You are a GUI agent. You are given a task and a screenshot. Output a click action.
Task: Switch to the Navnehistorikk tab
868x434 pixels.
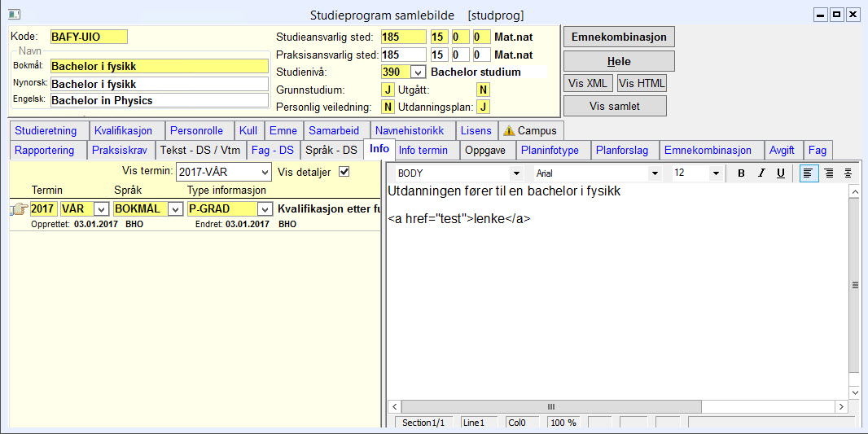click(x=413, y=131)
